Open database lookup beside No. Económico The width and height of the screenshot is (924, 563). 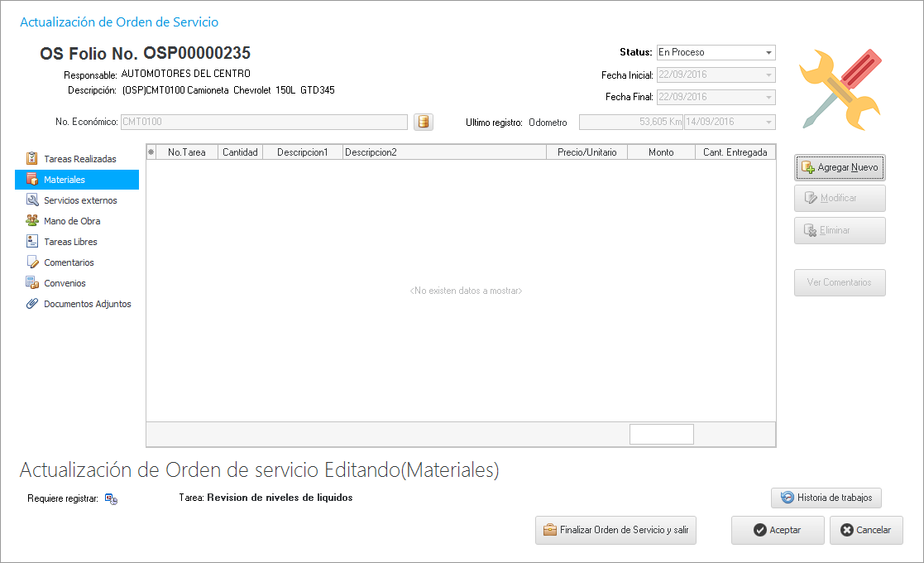[x=424, y=123]
